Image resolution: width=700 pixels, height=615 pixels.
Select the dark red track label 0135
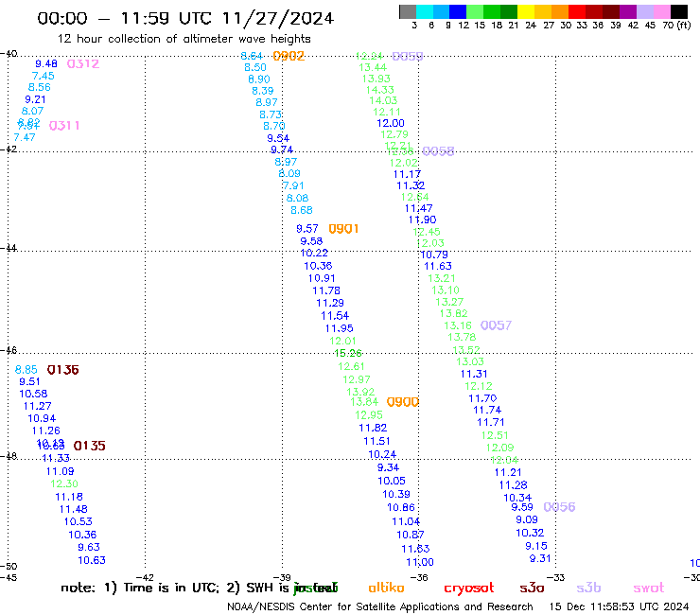(x=89, y=446)
